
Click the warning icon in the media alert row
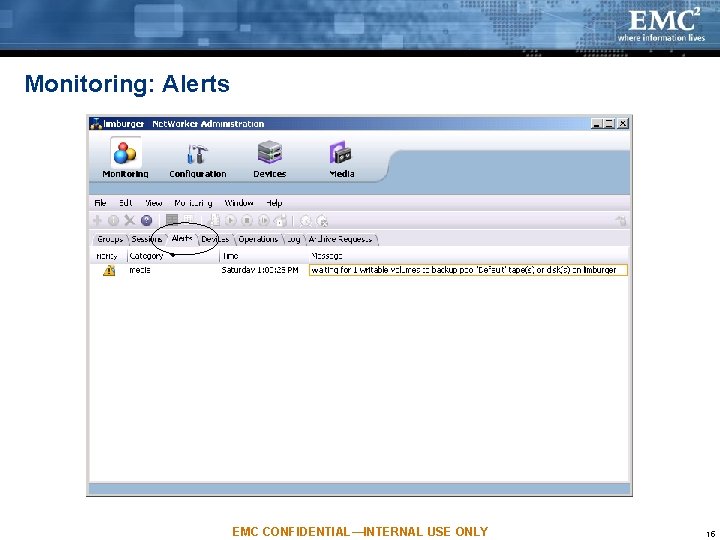(x=109, y=270)
